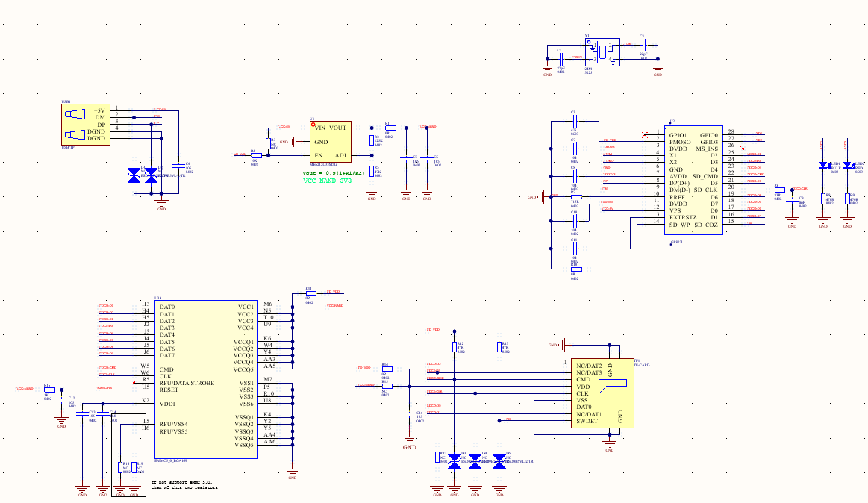Select the LED1 blue LED symbol
This screenshot has width=868, height=503.
click(823, 165)
